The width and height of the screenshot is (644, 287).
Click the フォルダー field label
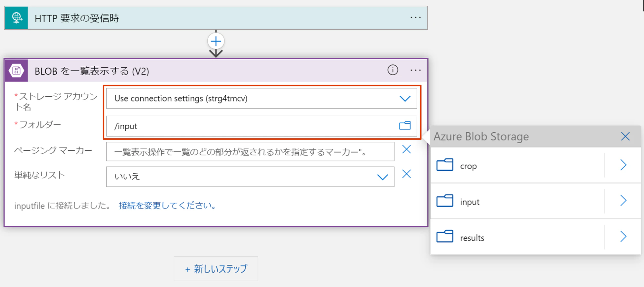pos(38,125)
